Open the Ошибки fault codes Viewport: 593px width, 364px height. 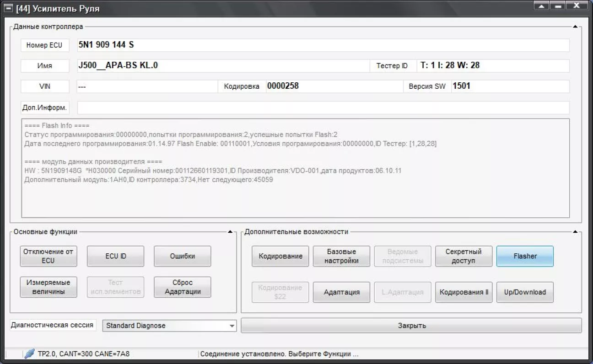[x=182, y=256]
